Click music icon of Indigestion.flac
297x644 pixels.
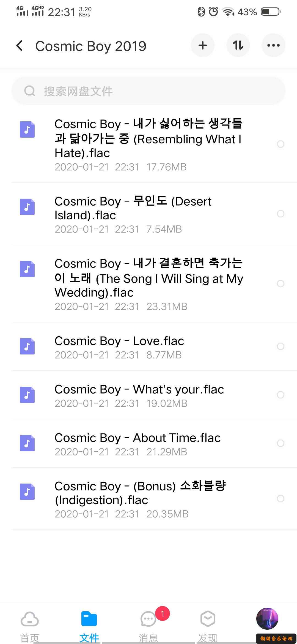pyautogui.click(x=27, y=492)
